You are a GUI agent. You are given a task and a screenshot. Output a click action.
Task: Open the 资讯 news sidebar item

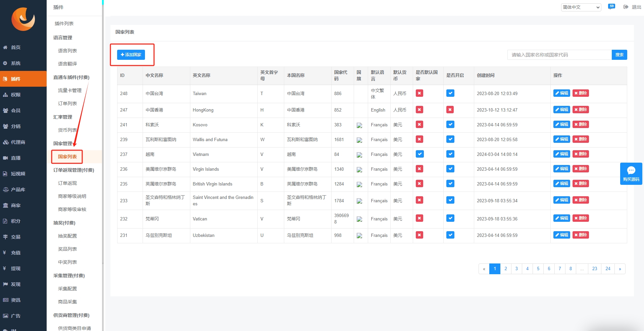pyautogui.click(x=23, y=300)
